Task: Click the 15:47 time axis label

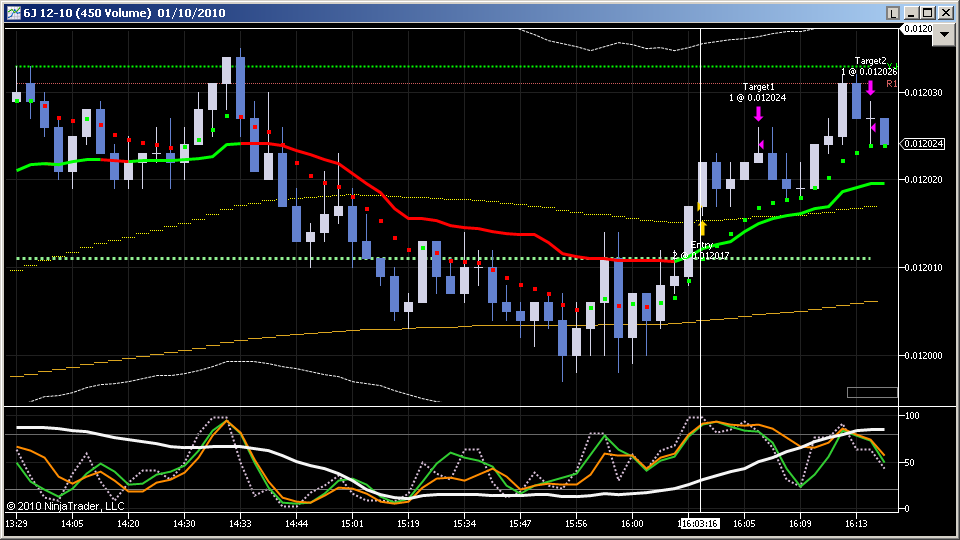Action: tap(520, 523)
